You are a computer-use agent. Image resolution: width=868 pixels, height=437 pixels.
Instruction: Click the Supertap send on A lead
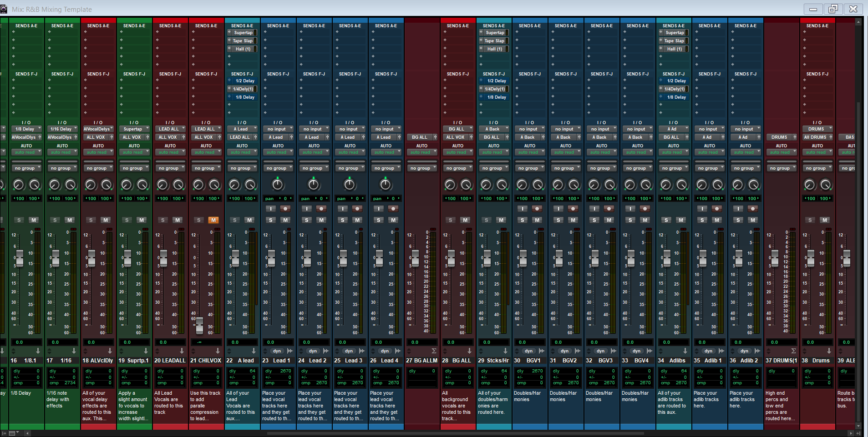tap(244, 33)
